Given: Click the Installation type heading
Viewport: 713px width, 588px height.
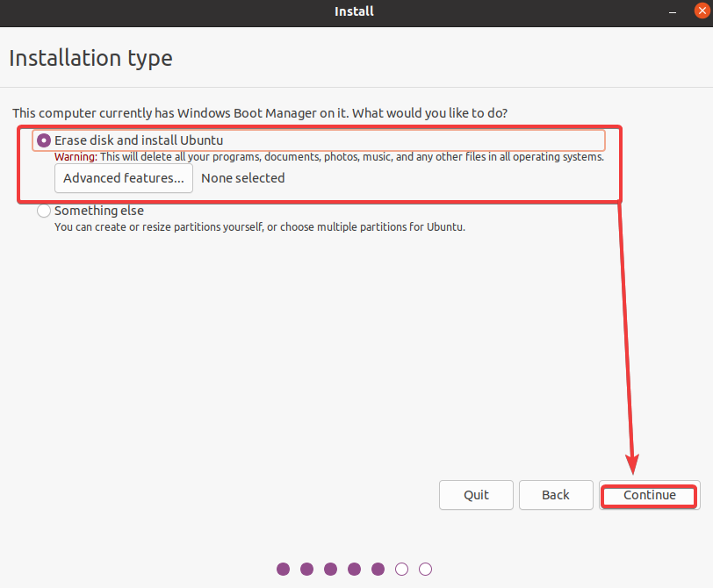Looking at the screenshot, I should click(x=90, y=58).
